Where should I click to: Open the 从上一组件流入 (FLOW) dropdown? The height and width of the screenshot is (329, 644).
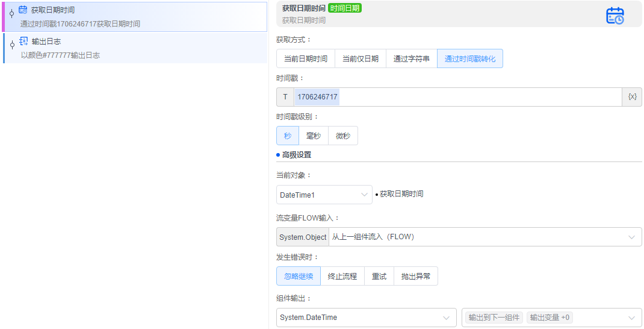point(485,237)
